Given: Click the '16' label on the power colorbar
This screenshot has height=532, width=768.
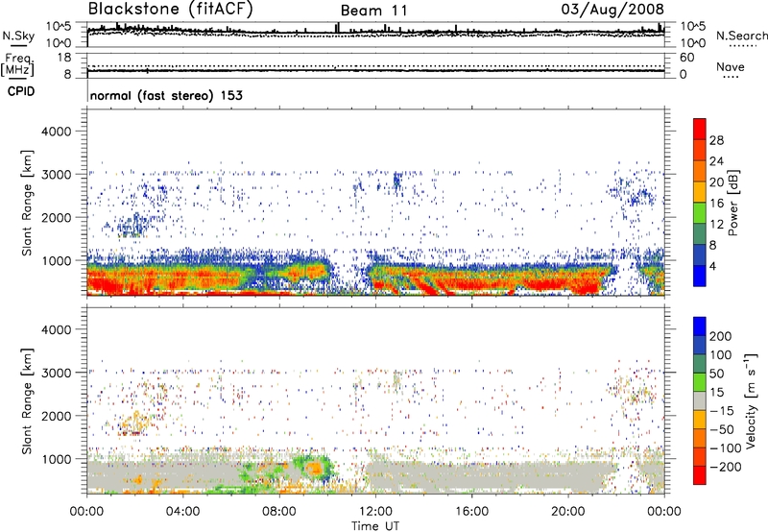Looking at the screenshot, I should (x=716, y=204).
